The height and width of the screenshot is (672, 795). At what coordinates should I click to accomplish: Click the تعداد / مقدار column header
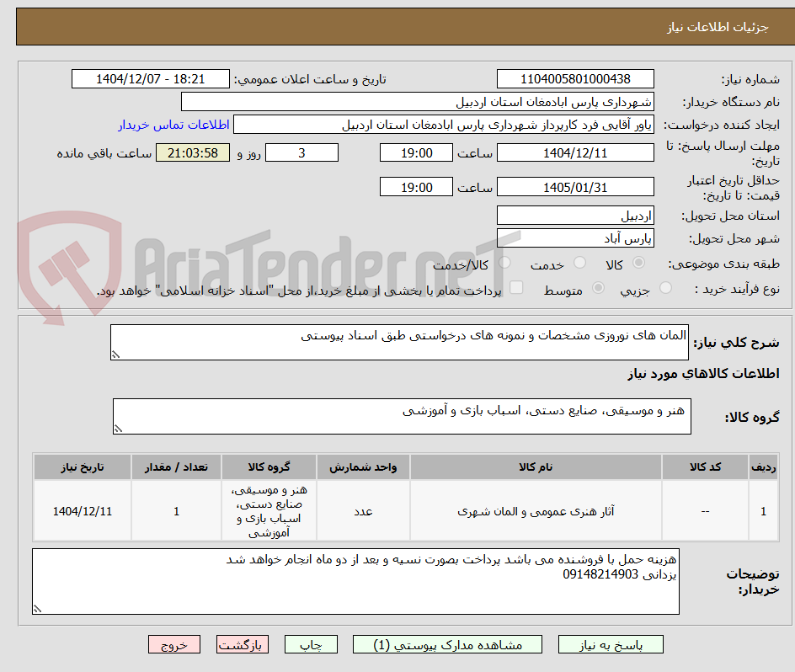coord(177,467)
